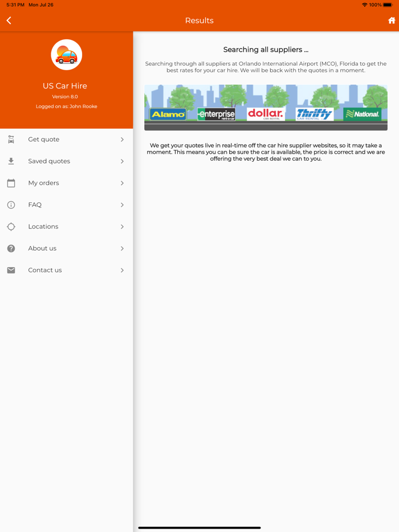Tap the US Car Hire car logo

coord(67,55)
